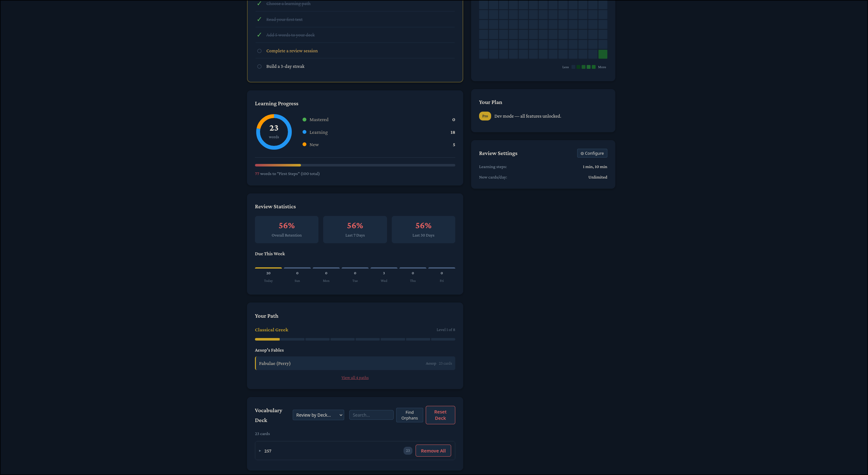Click the Configure button in Review Settings
This screenshot has width=868, height=475.
click(592, 153)
